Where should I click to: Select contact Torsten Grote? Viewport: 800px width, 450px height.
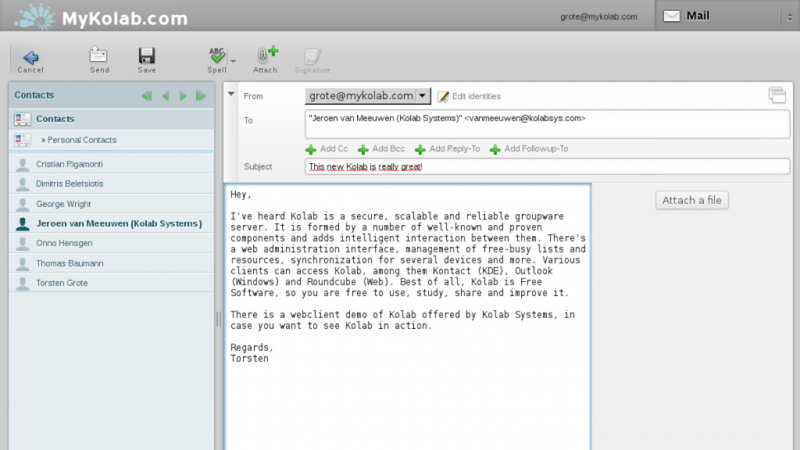click(111, 283)
